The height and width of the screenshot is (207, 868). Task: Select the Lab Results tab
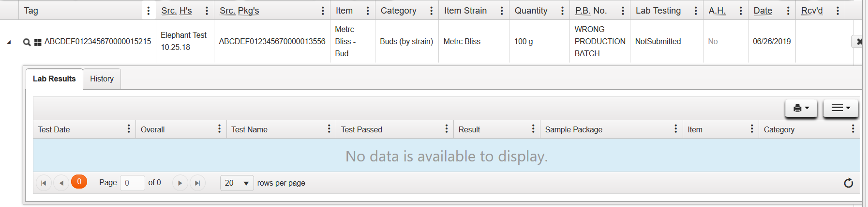[x=54, y=79]
